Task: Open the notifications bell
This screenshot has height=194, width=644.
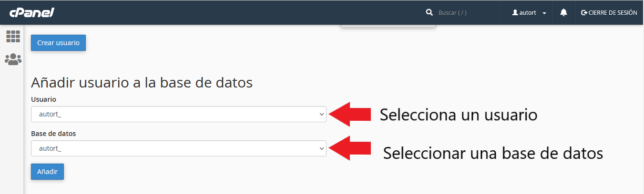Action: [x=563, y=13]
